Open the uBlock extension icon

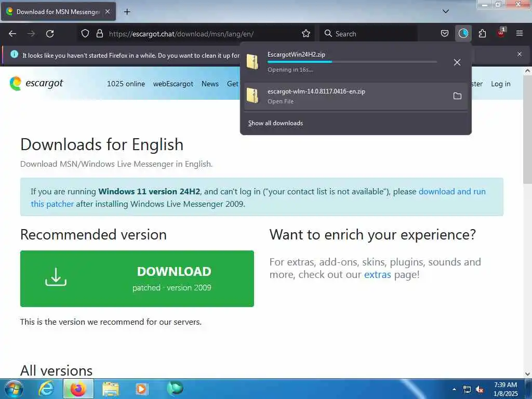point(501,33)
